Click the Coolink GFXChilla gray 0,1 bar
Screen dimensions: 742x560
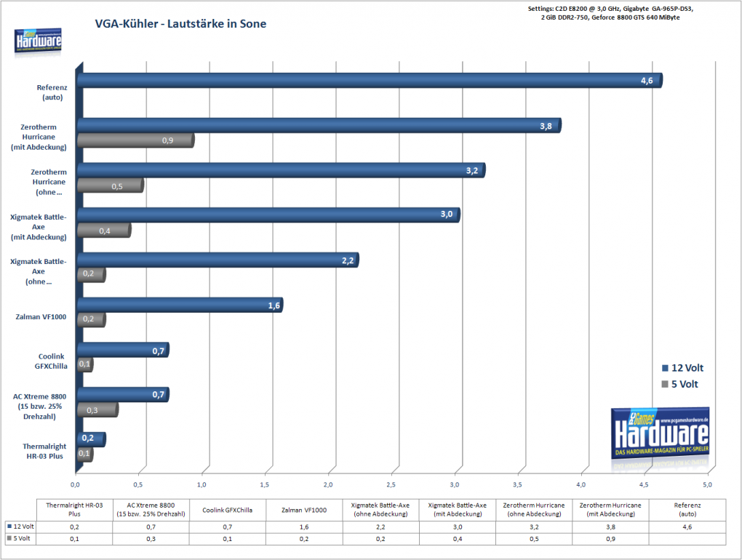[84, 364]
